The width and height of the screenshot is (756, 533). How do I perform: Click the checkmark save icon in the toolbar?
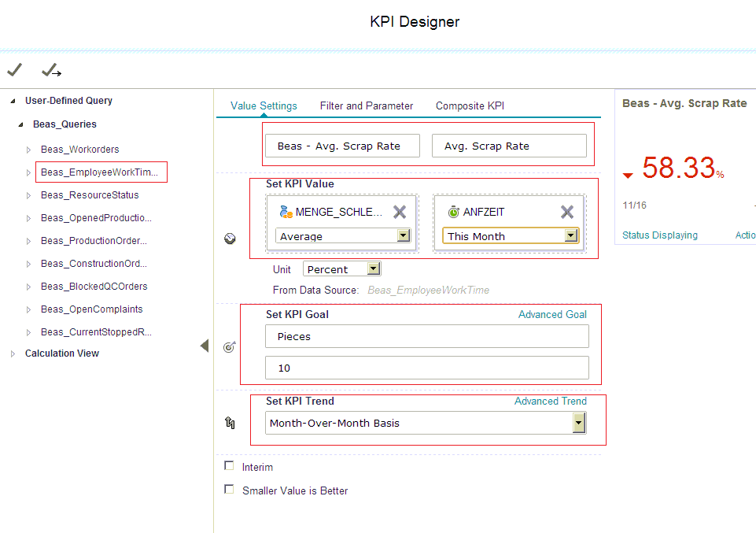point(14,70)
